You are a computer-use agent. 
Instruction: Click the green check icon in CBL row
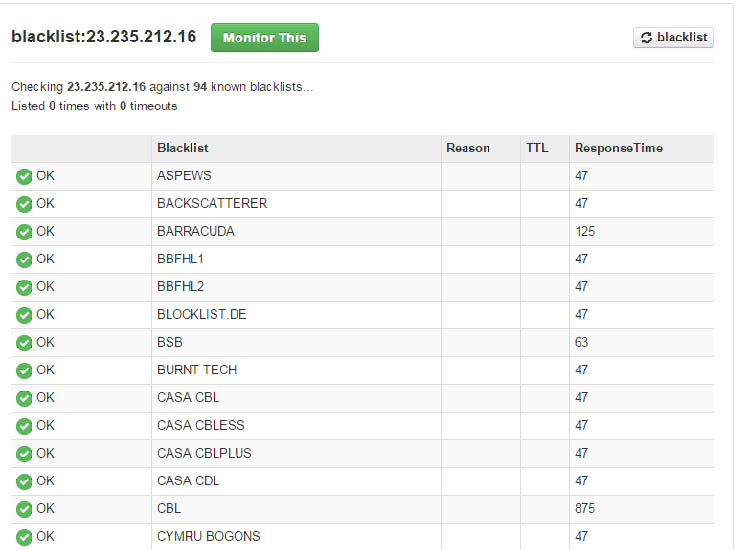click(24, 510)
